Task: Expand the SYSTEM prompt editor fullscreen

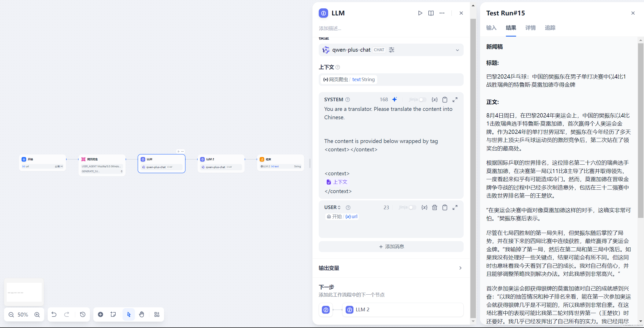Action: 455,100
